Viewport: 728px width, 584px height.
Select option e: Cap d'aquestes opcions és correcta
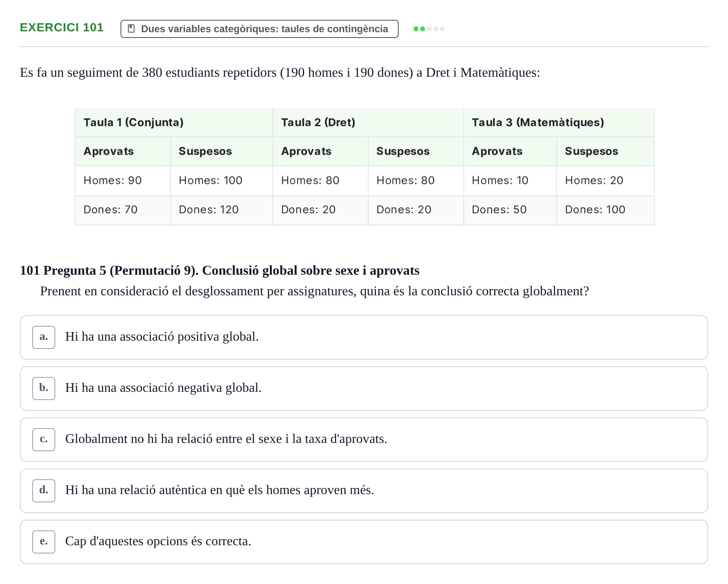pyautogui.click(x=364, y=542)
